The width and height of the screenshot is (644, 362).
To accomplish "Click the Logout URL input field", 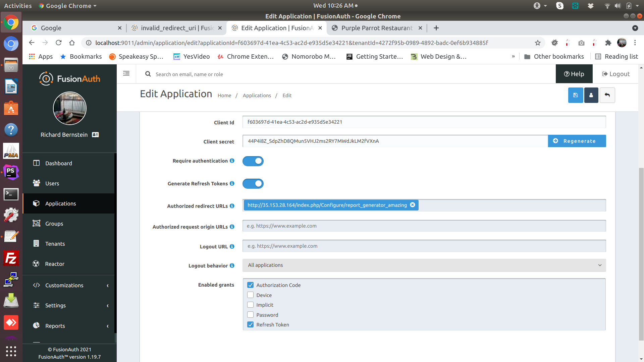I will click(x=424, y=246).
